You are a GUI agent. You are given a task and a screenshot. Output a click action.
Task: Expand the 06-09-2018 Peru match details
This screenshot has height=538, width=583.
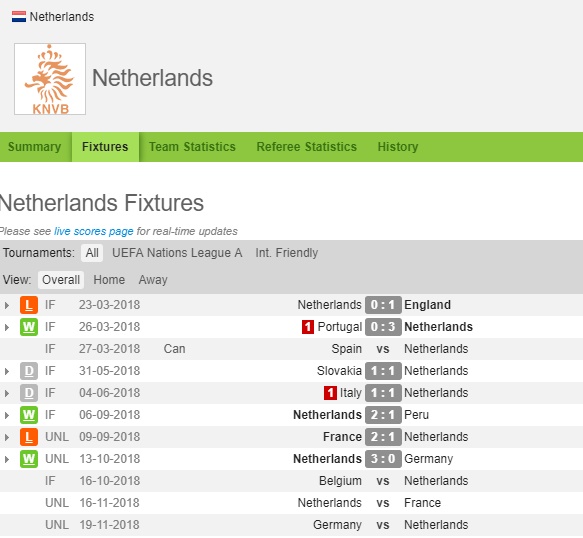pyautogui.click(x=7, y=415)
